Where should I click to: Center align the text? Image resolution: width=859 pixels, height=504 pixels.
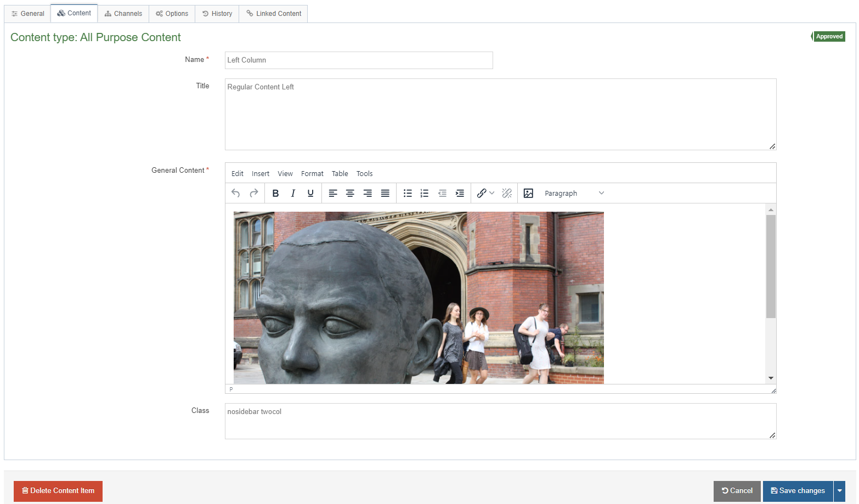point(350,193)
